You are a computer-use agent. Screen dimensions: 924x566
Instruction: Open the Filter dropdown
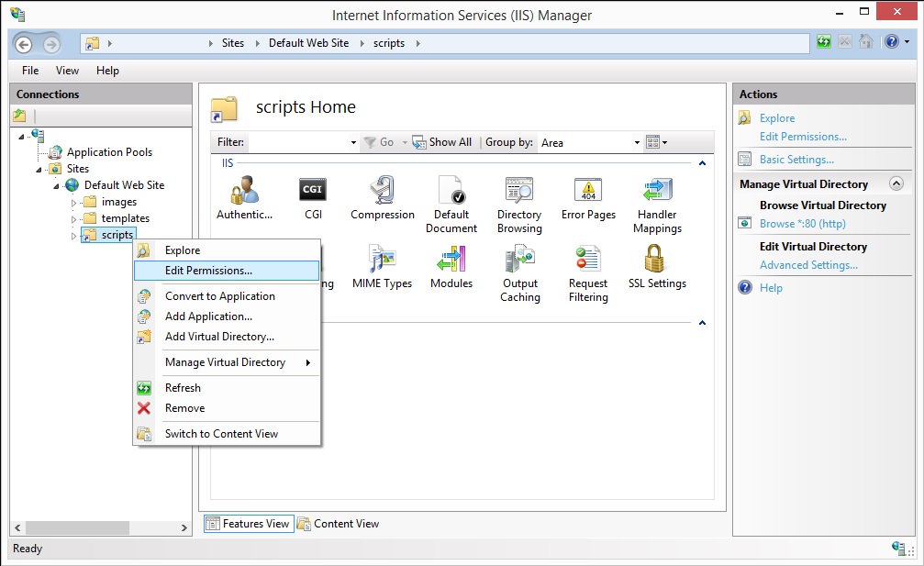tap(353, 142)
